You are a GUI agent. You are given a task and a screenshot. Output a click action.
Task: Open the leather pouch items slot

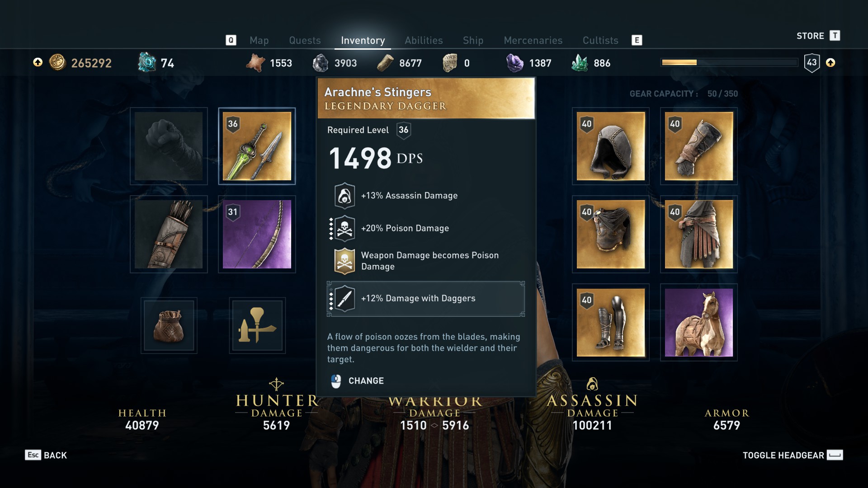169,325
